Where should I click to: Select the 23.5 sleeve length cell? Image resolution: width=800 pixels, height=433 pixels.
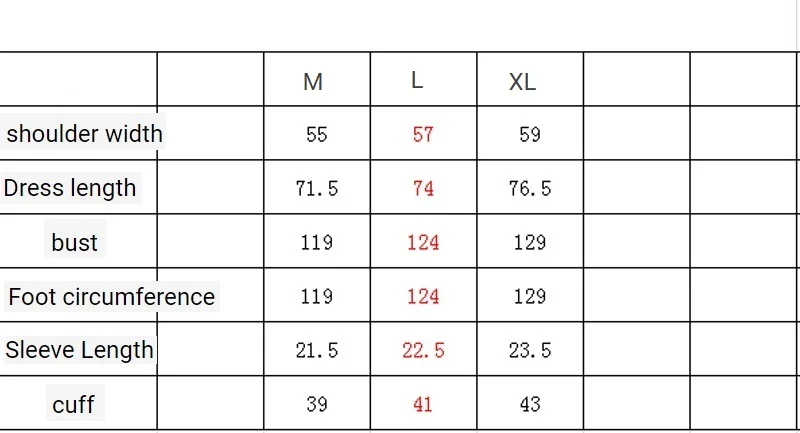(530, 350)
